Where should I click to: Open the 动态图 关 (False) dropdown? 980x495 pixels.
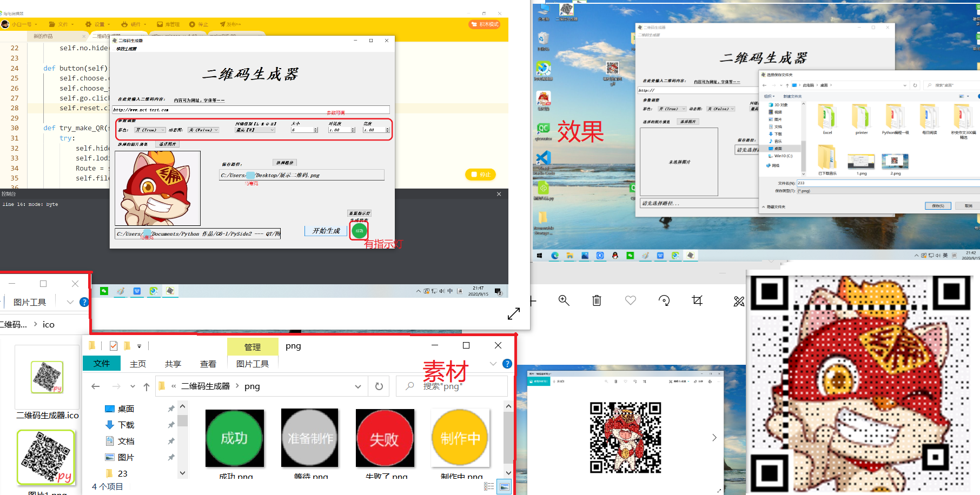[x=203, y=130]
